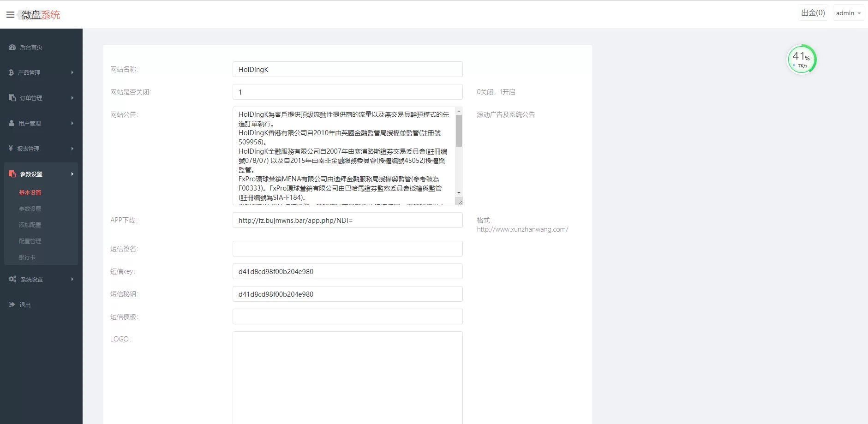Click the 网站名称 input field
The image size is (868, 424).
(347, 69)
